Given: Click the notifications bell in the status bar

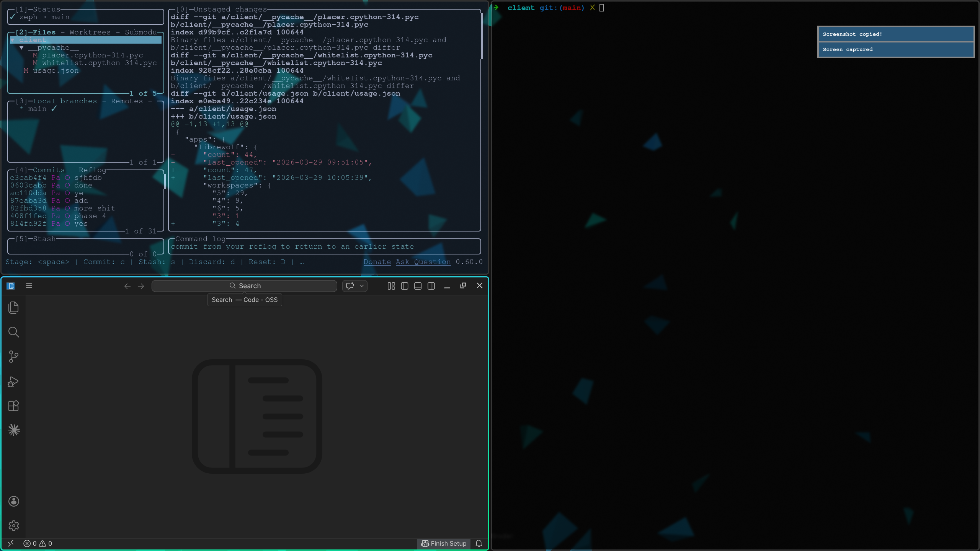Looking at the screenshot, I should click(479, 543).
